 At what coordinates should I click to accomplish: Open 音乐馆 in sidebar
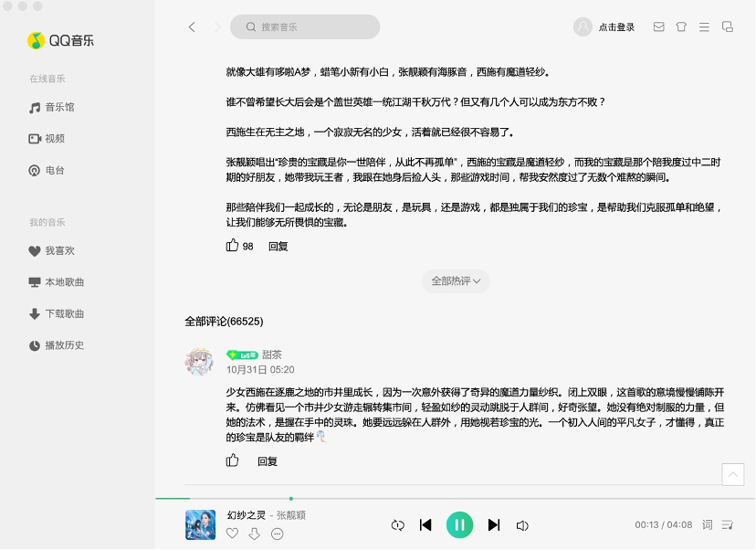point(52,107)
